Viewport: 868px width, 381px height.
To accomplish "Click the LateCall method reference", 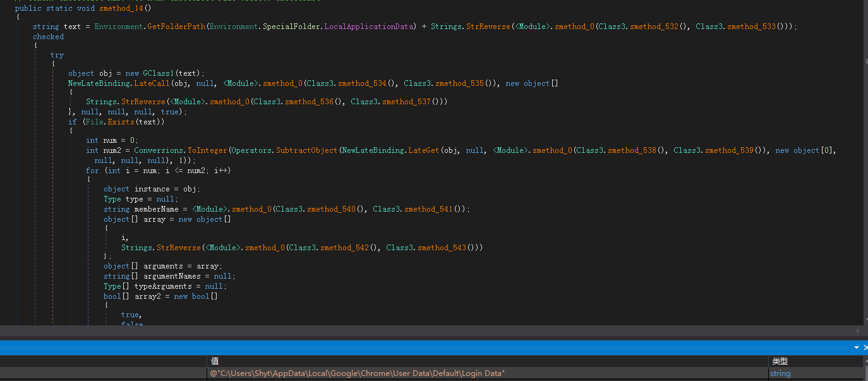I will click(152, 83).
